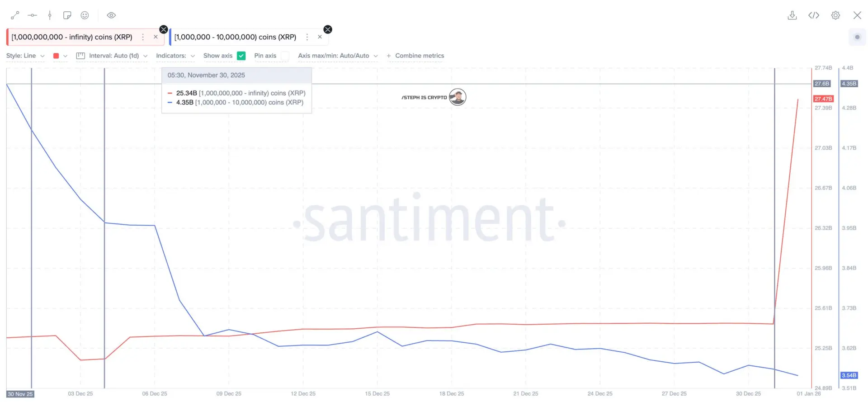Insert an emoji sticker on chart
This screenshot has width=868, height=402.
pyautogui.click(x=85, y=15)
